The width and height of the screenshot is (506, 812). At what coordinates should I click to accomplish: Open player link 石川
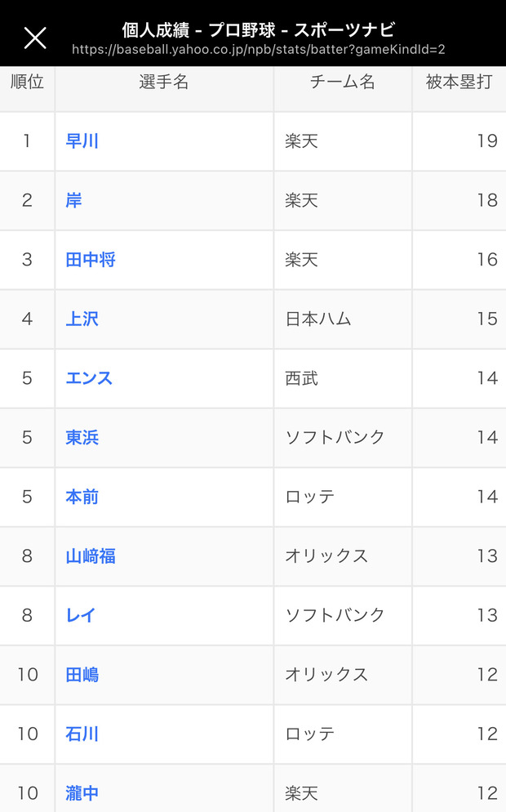82,734
